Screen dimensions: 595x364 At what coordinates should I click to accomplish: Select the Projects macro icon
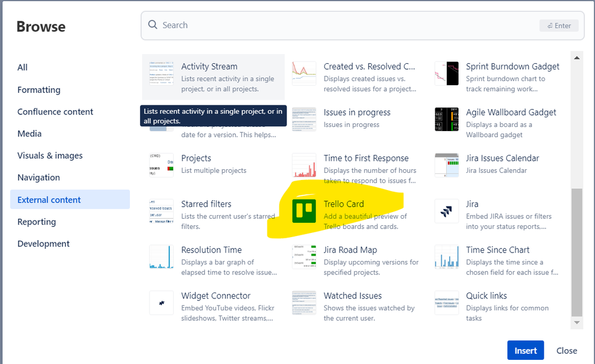click(x=161, y=165)
